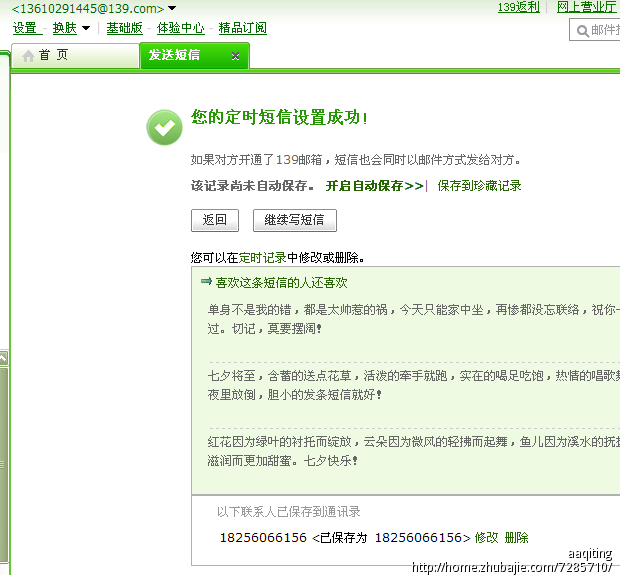Click 开启自动保存>> link
Viewport: 620px width, 575px height.
point(374,185)
